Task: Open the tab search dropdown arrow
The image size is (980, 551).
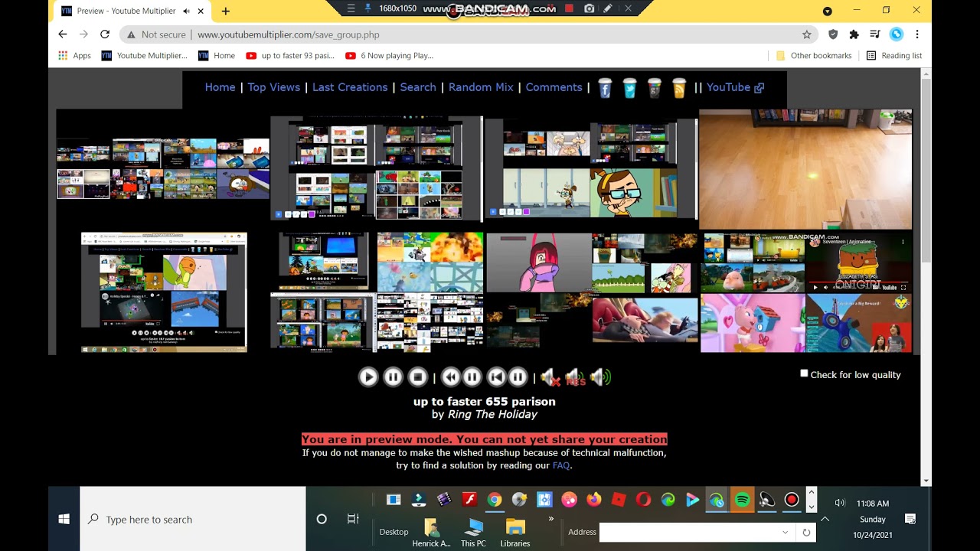Action: [x=827, y=11]
